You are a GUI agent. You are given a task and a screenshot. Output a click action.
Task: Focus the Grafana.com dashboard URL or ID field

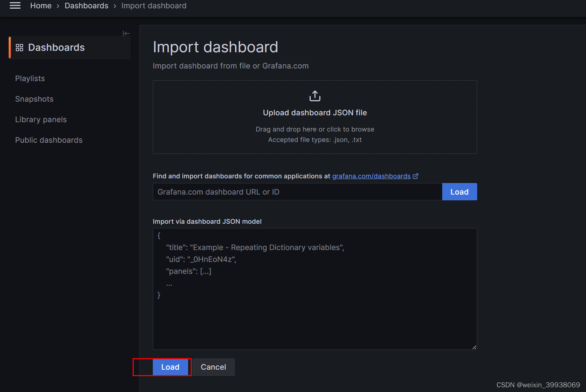coord(297,192)
